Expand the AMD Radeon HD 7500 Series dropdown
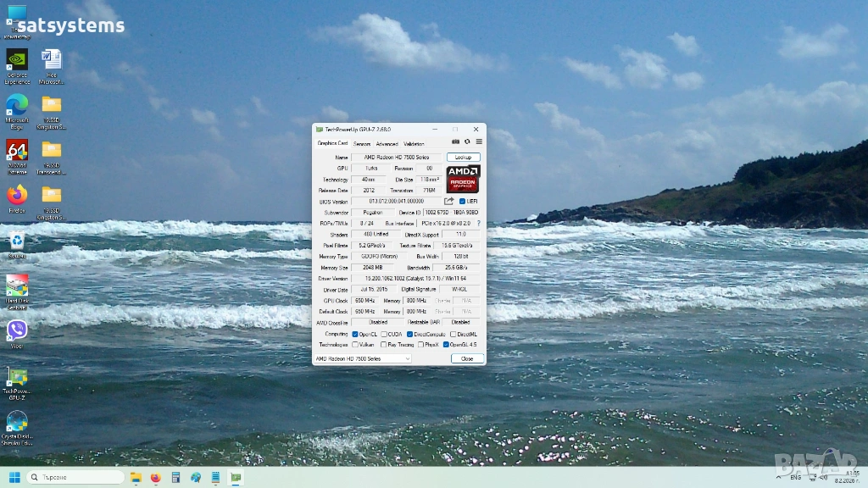Viewport: 868px width, 488px height. point(363,358)
